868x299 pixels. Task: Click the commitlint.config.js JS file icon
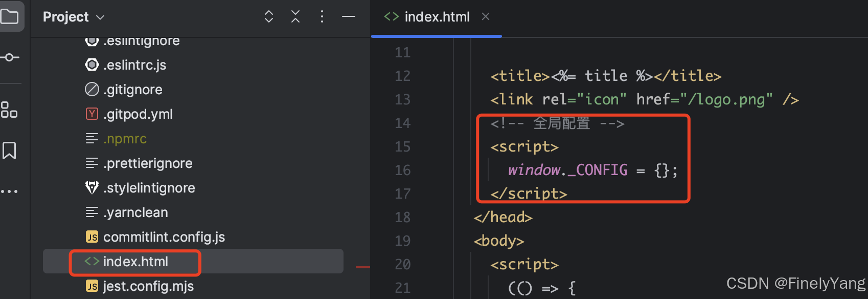[x=92, y=237]
